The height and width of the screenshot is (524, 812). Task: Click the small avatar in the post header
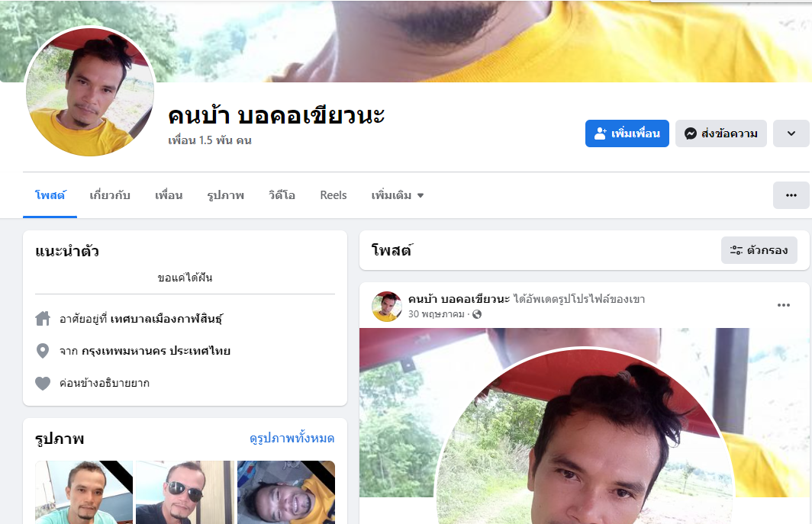(x=387, y=307)
